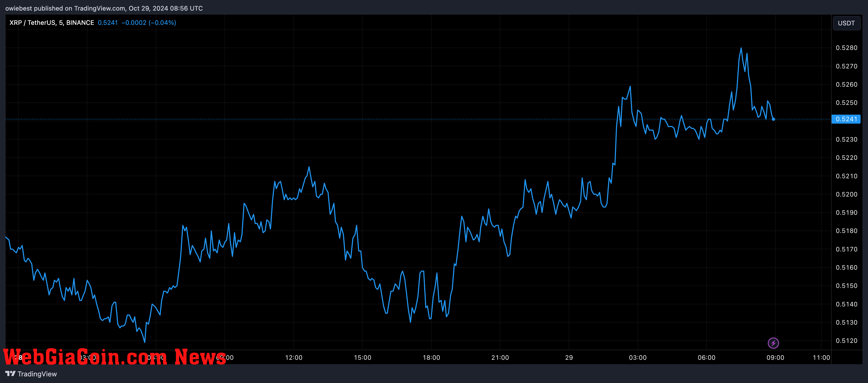Click the purple lightning bolt icon
The image size is (868, 383).
pos(773,343)
